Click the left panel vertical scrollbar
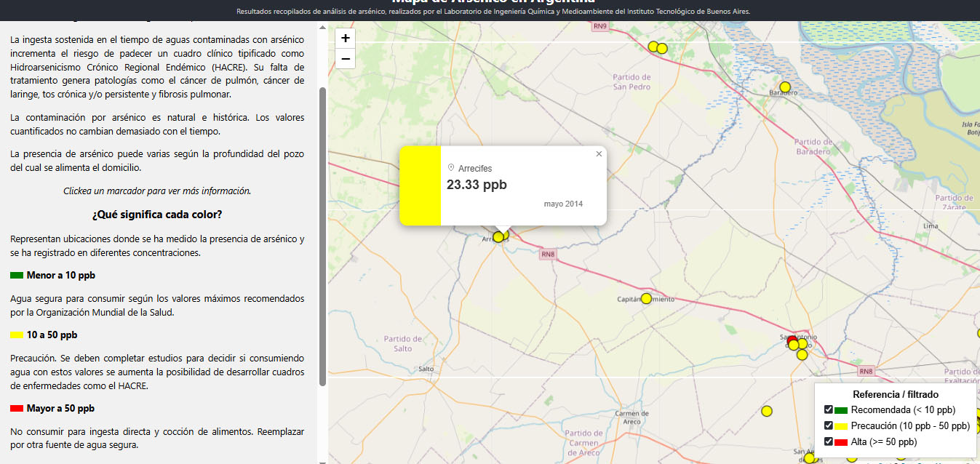The height and width of the screenshot is (464, 980). point(323,236)
